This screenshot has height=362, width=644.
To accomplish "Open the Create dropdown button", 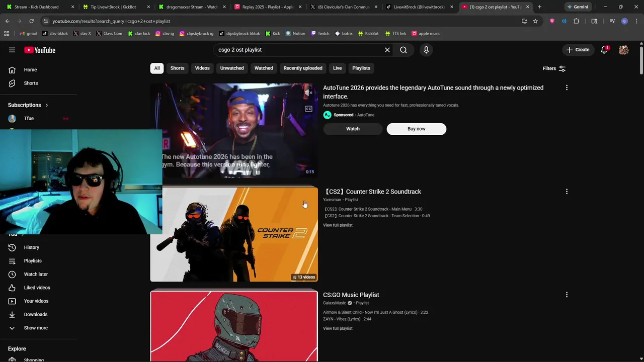I will tap(578, 50).
